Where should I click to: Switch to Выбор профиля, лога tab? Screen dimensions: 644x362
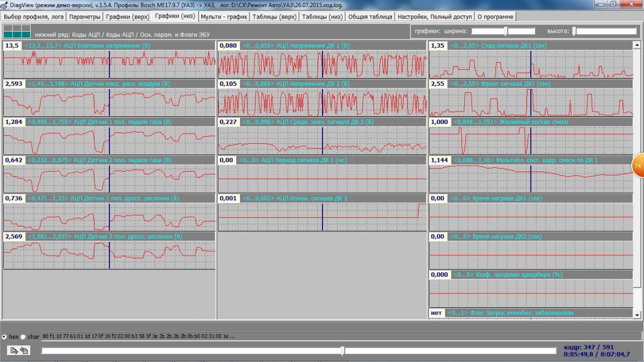34,17
